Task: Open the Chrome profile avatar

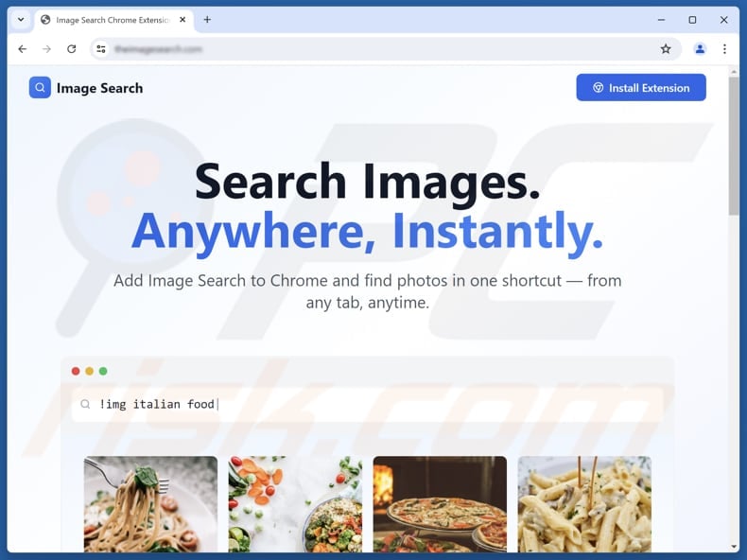Action: (700, 48)
